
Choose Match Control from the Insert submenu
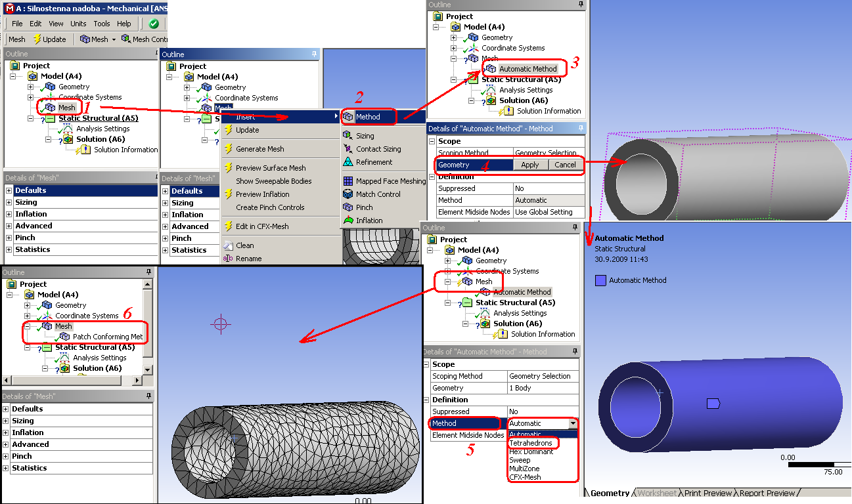[378, 194]
